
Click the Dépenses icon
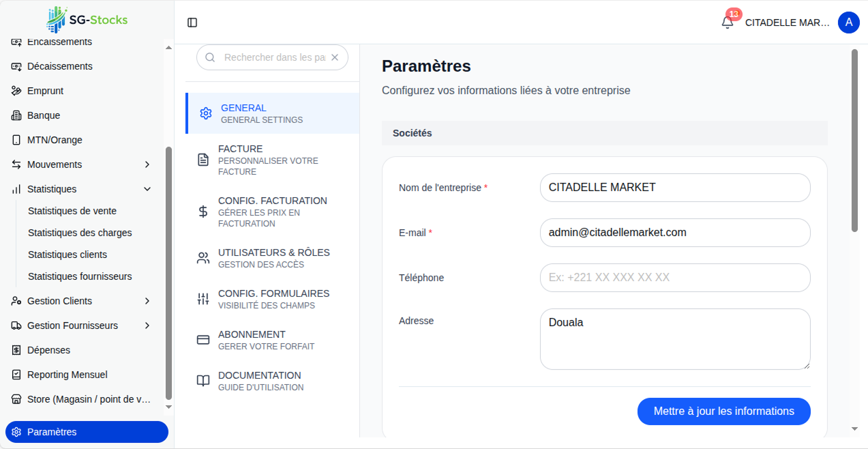tap(16, 350)
